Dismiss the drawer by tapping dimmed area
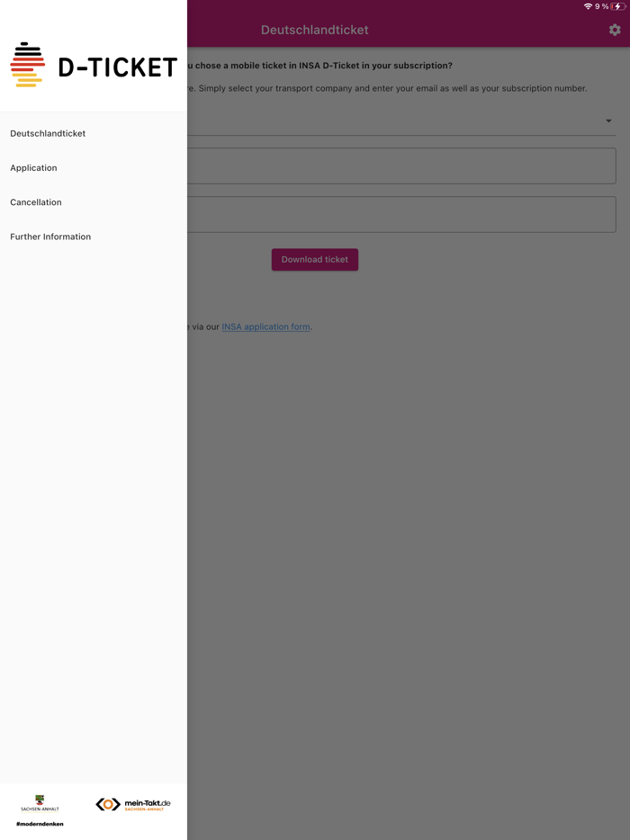The height and width of the screenshot is (840, 630). (408, 536)
